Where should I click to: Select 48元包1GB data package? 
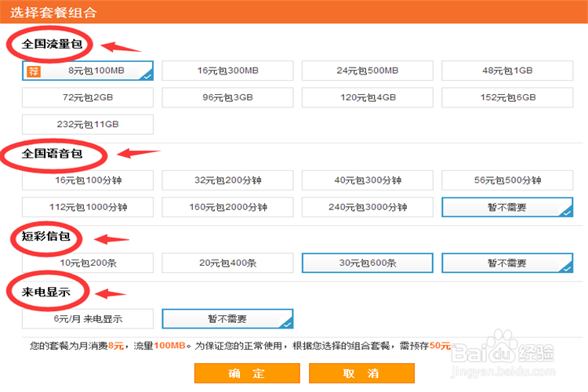(x=507, y=71)
